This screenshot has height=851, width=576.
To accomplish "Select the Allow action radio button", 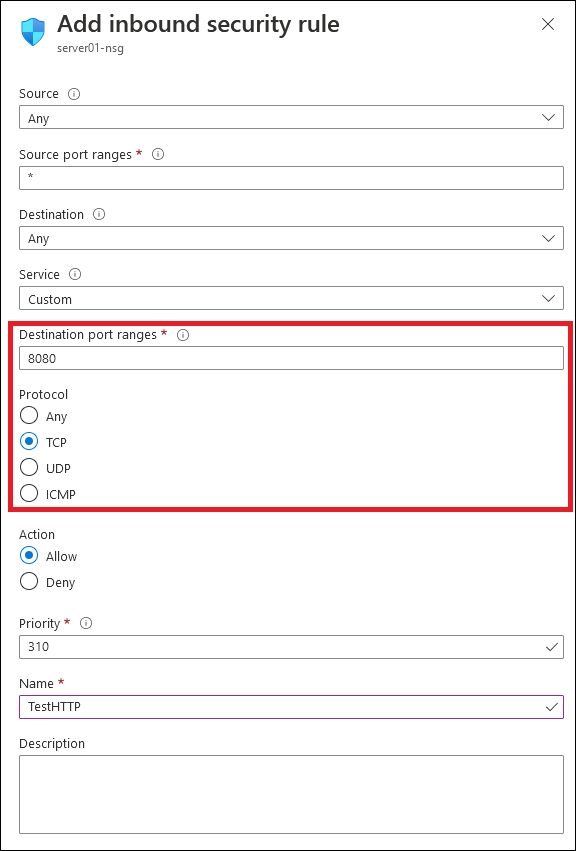I will click(x=29, y=556).
